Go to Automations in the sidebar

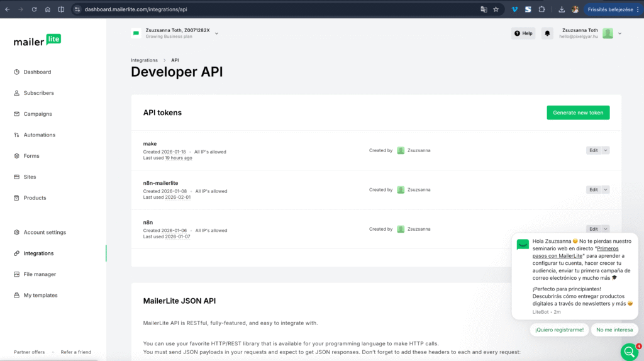click(x=39, y=135)
